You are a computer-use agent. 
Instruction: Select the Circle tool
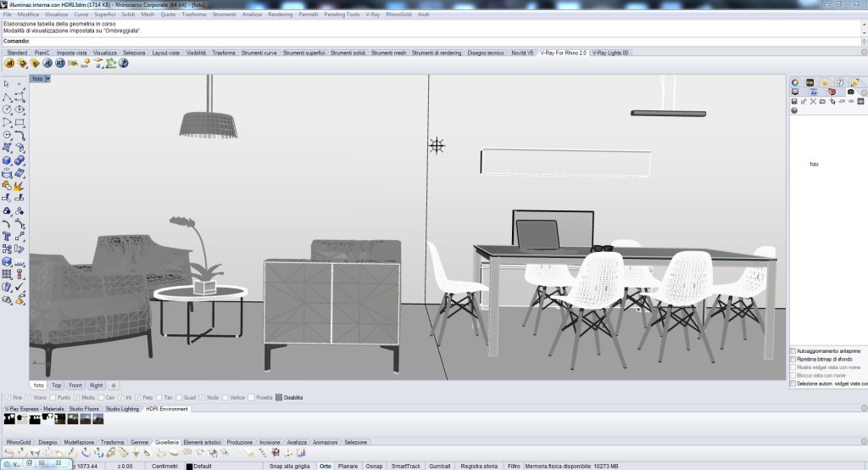tap(7, 109)
